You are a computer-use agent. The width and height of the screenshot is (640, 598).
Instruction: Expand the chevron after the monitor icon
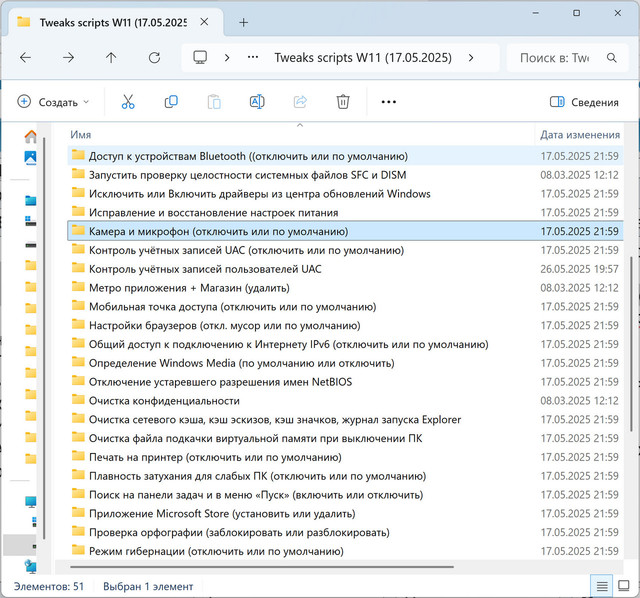[x=227, y=58]
